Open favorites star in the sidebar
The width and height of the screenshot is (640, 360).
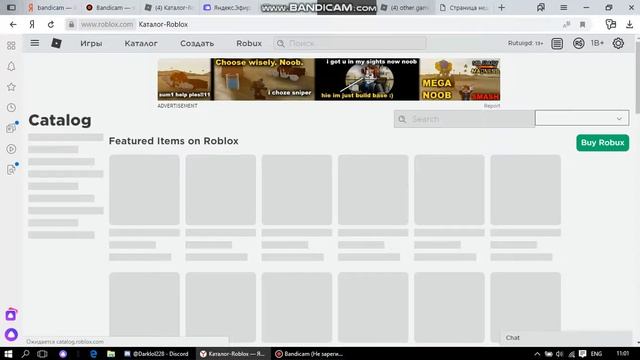(11, 87)
